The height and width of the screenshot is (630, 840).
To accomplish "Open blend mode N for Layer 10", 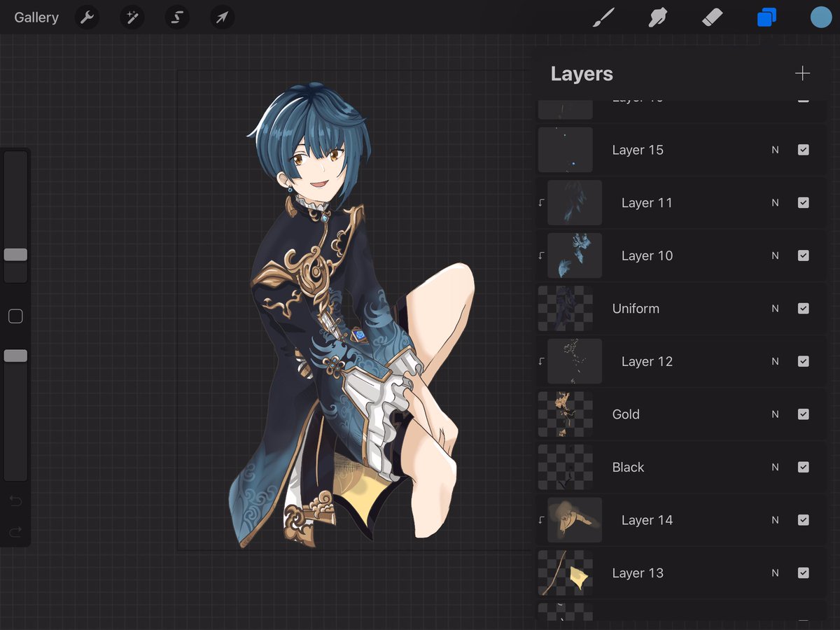I will 775,255.
